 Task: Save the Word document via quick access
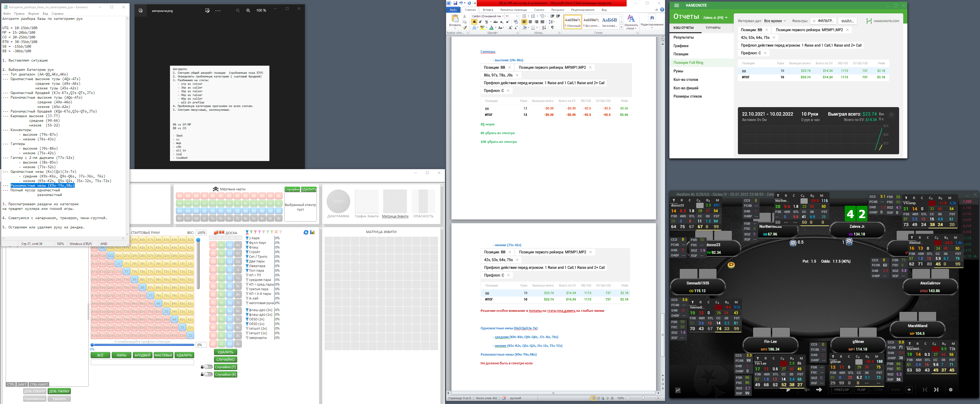point(455,3)
